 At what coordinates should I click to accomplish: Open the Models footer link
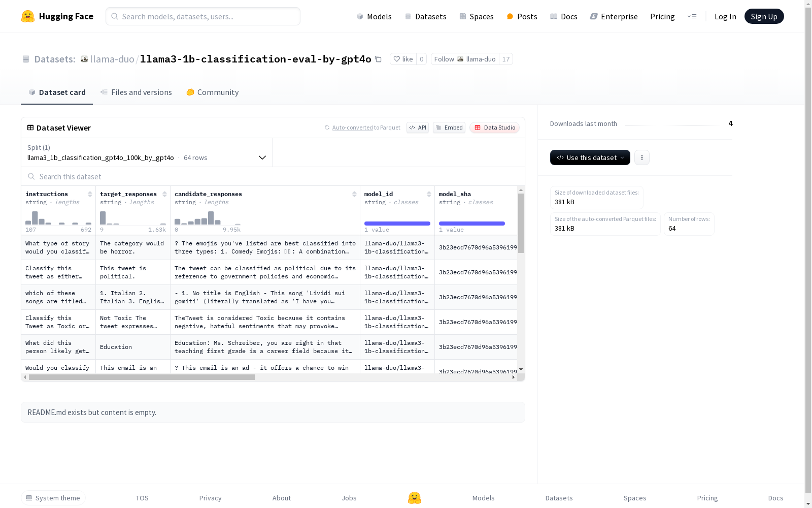point(484,498)
